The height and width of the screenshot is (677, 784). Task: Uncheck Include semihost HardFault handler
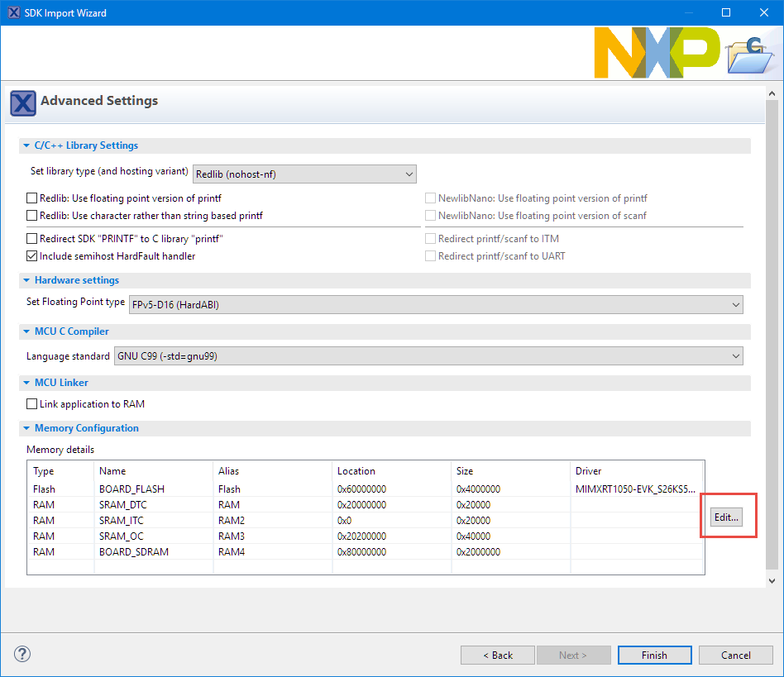tap(32, 256)
